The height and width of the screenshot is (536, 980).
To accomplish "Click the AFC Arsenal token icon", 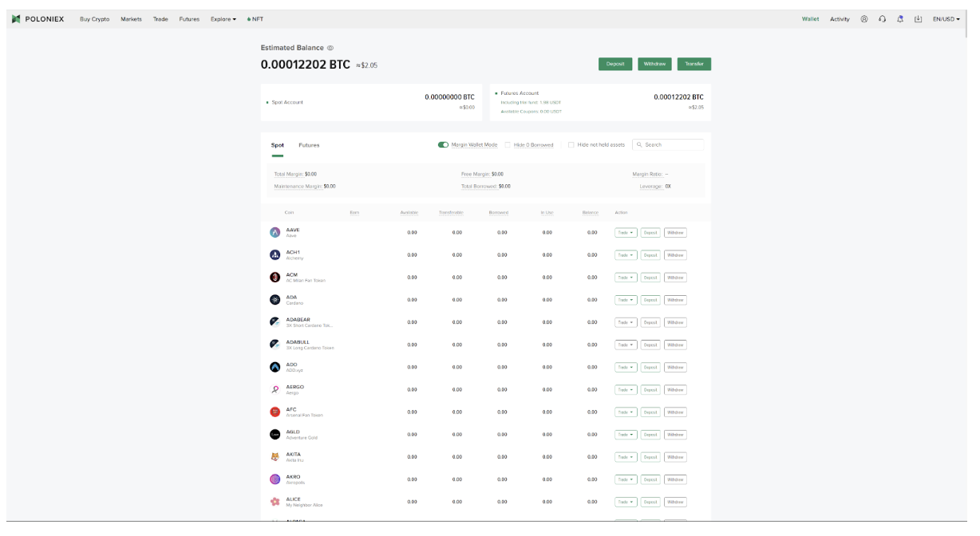I will pos(275,412).
